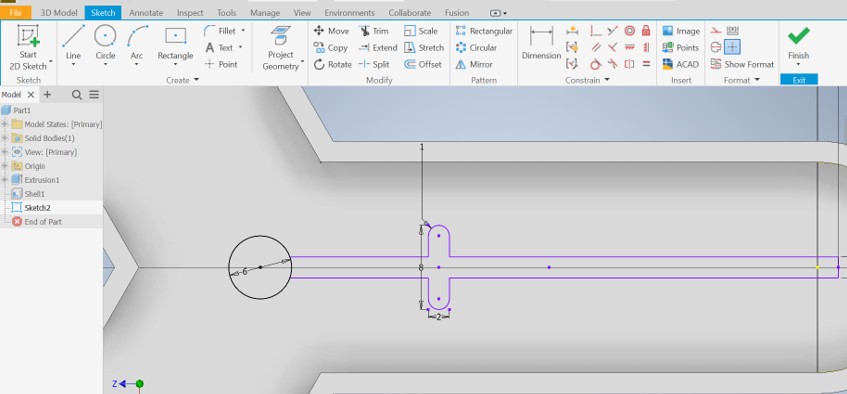Toggle Show Format

point(742,64)
